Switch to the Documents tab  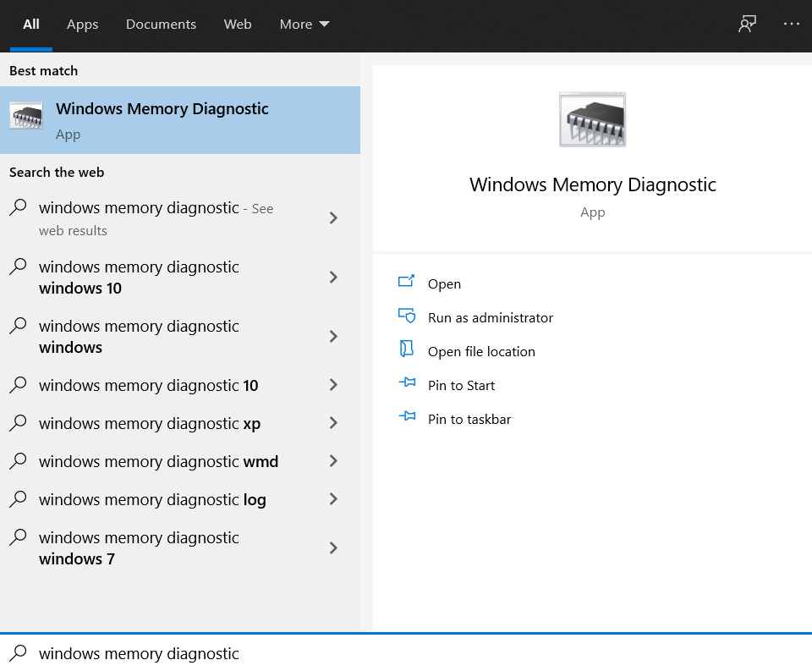point(161,25)
